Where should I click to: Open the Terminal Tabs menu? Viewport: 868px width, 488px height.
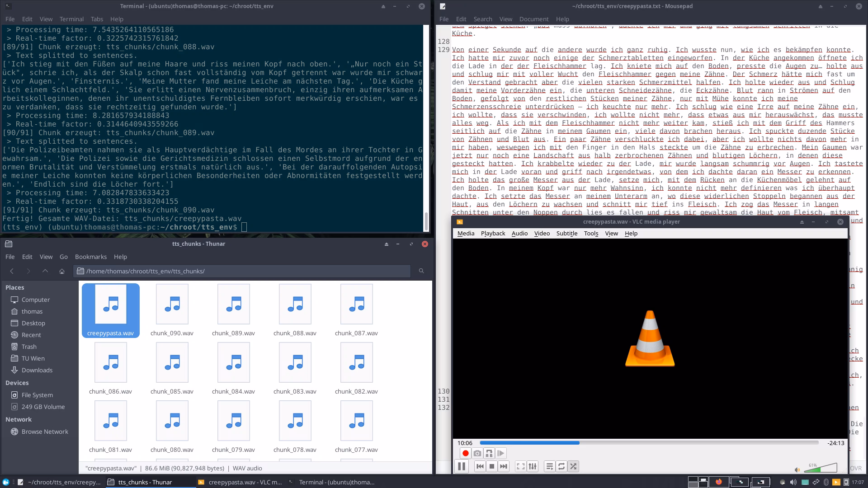(x=97, y=19)
